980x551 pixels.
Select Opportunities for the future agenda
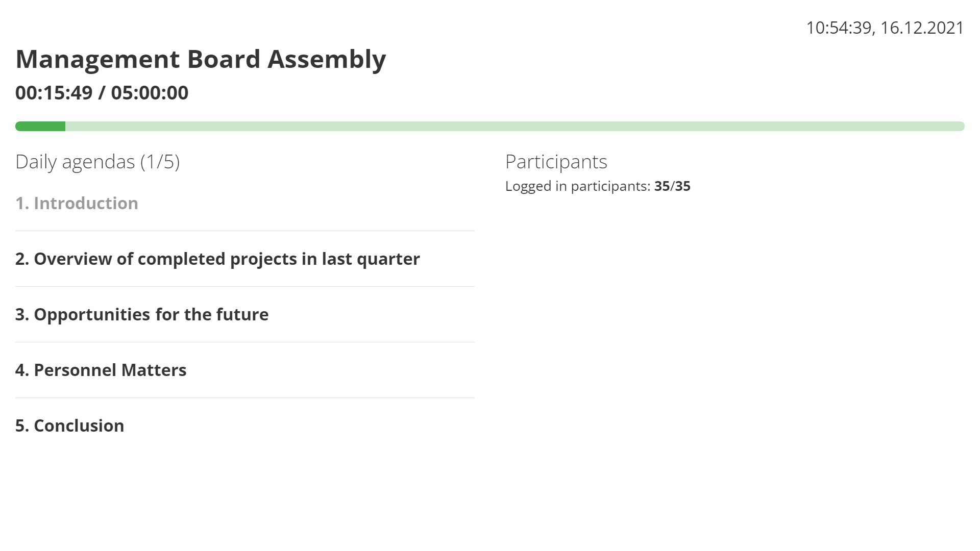coord(142,314)
